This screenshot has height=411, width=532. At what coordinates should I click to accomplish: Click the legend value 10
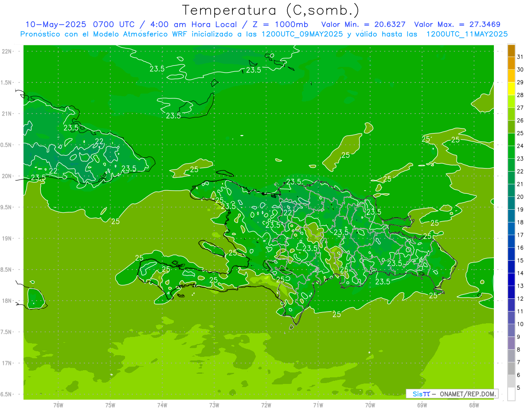tap(520, 324)
